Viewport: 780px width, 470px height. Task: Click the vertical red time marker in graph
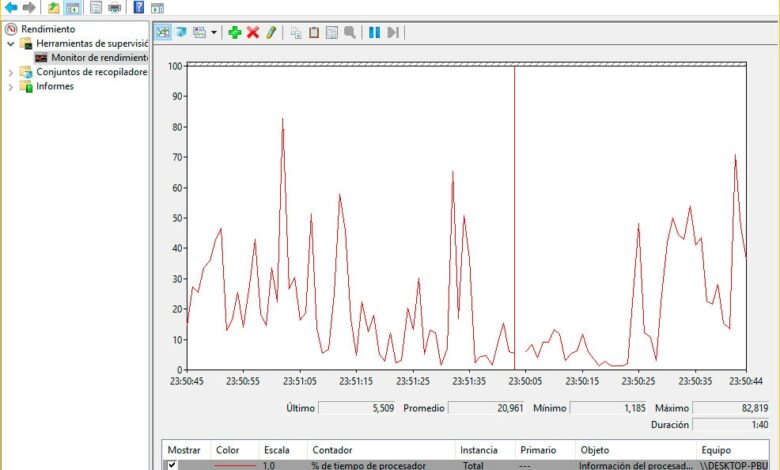click(514, 218)
